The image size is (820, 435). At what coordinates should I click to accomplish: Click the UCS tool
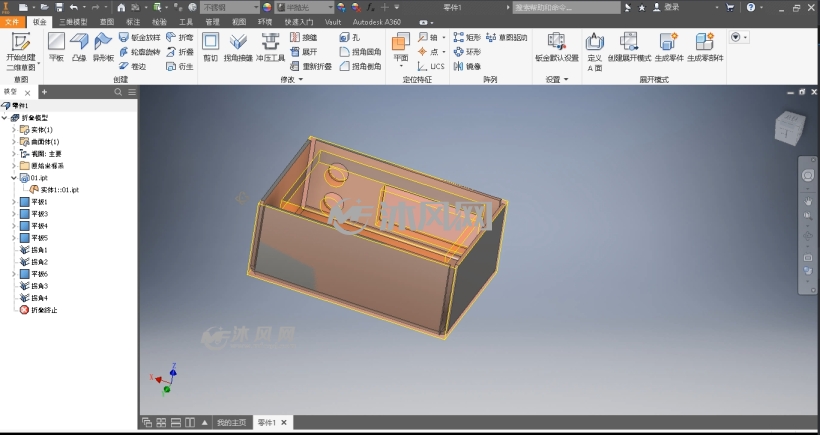coord(431,66)
